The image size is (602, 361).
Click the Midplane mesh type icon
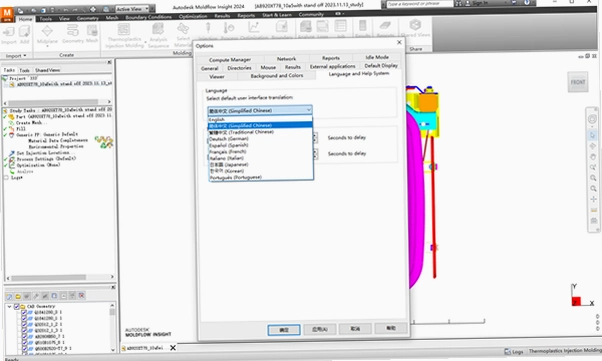coord(47,34)
